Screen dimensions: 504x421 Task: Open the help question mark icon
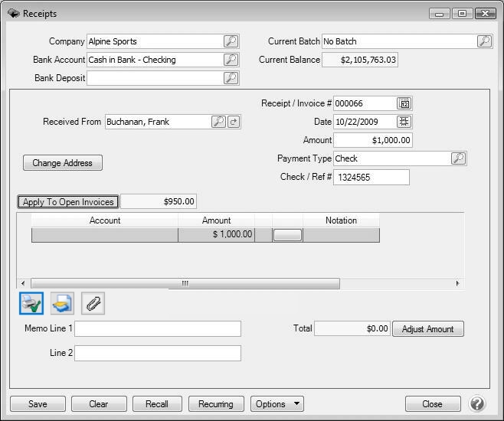tap(476, 403)
